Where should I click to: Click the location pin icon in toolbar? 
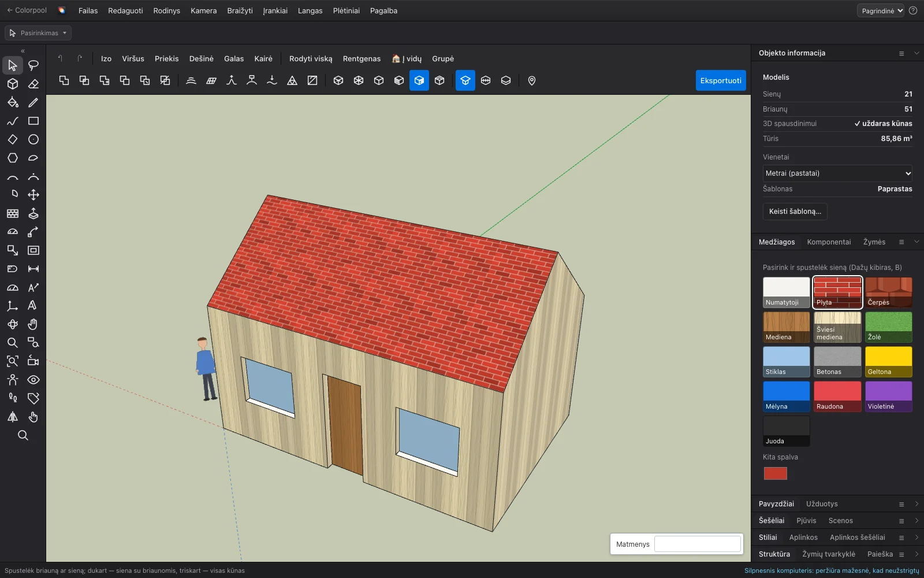click(532, 80)
